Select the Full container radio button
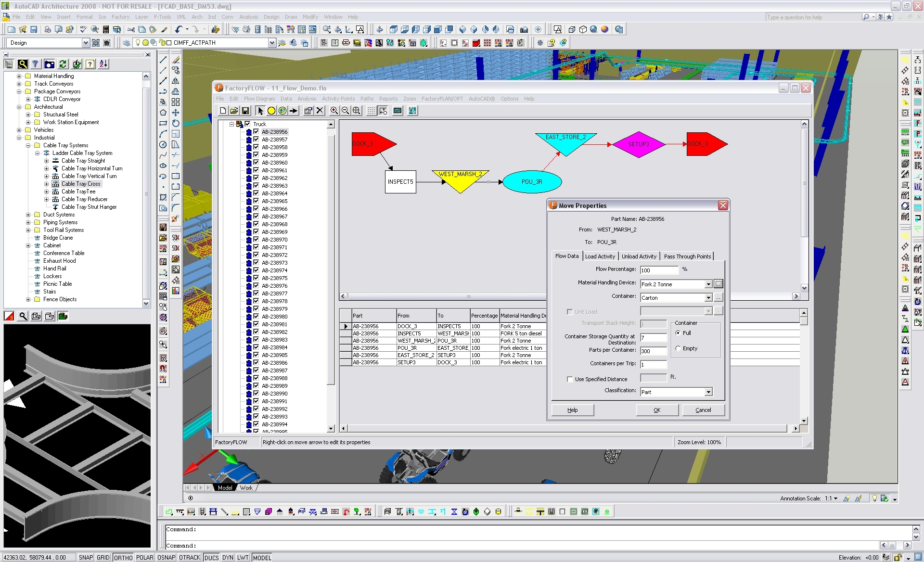Viewport: 924px width, 562px height. [678, 333]
